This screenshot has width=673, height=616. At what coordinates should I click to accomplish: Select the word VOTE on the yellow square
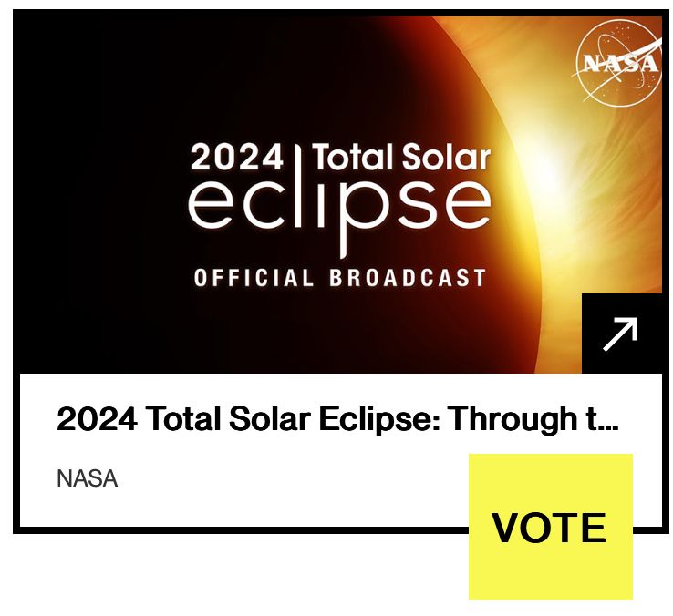coord(549,528)
